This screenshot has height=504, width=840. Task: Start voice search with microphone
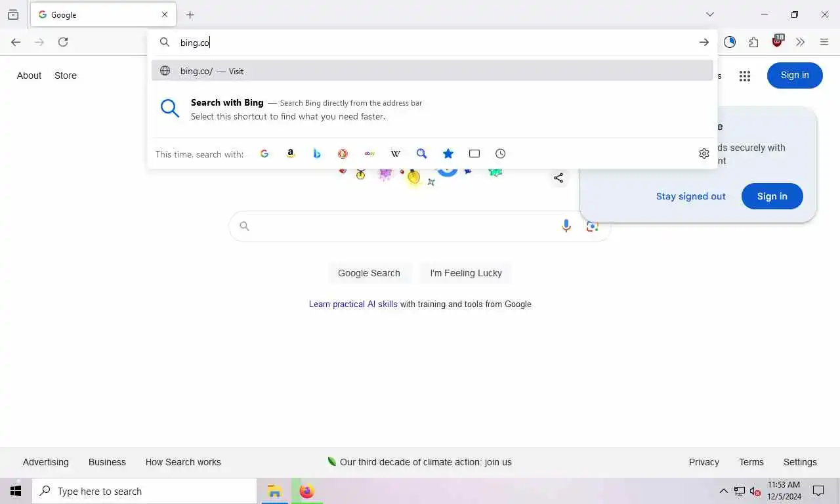click(x=566, y=226)
